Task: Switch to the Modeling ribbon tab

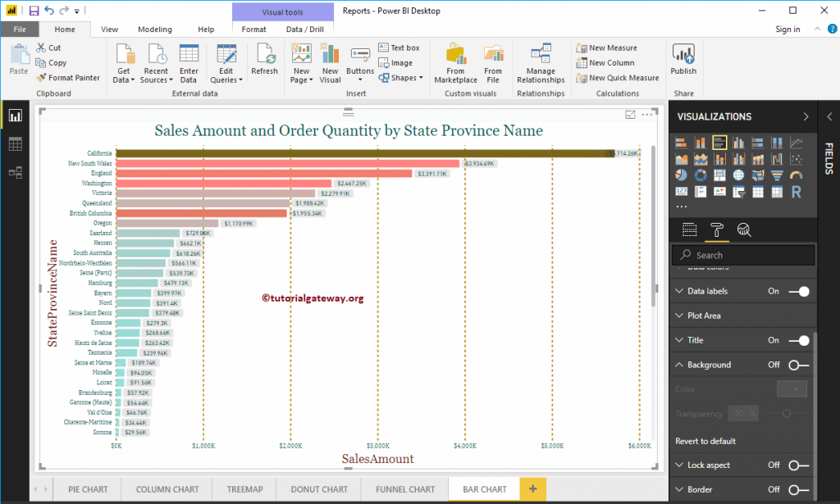Action: [x=154, y=28]
